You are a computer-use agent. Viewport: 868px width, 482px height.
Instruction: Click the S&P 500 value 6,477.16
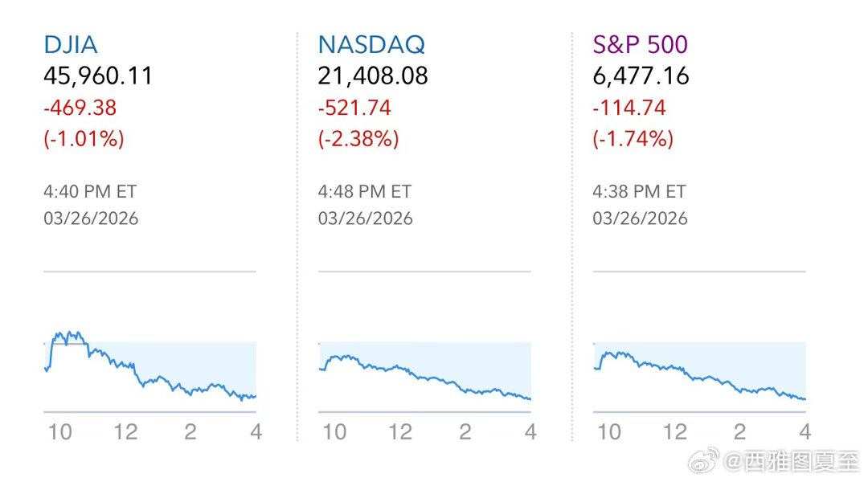[641, 76]
